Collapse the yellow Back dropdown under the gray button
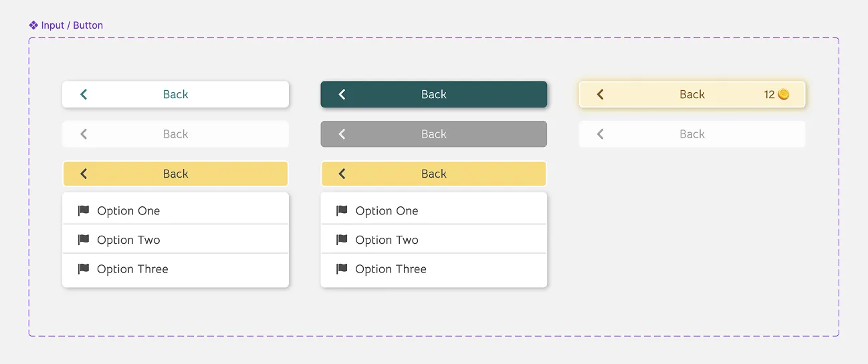This screenshot has width=868, height=364. tap(433, 174)
